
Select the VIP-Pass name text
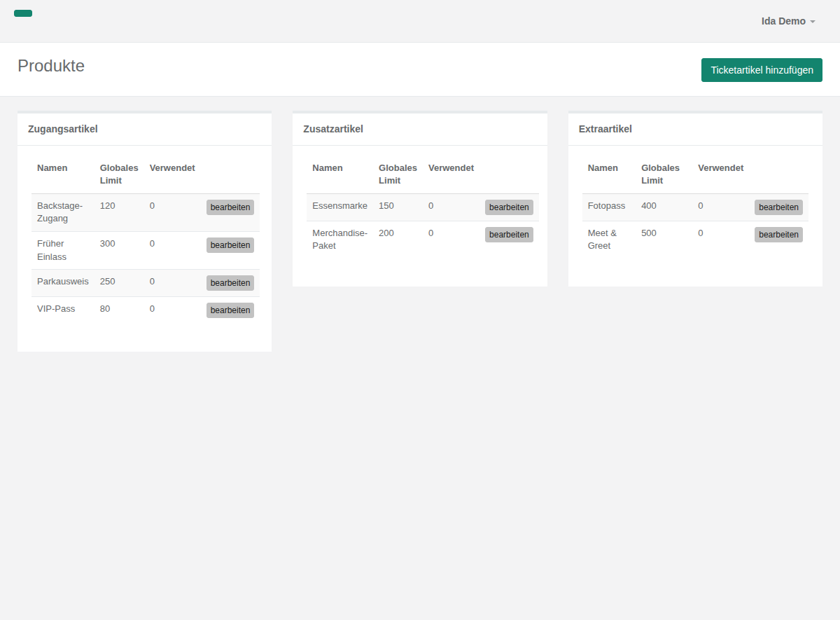[56, 309]
